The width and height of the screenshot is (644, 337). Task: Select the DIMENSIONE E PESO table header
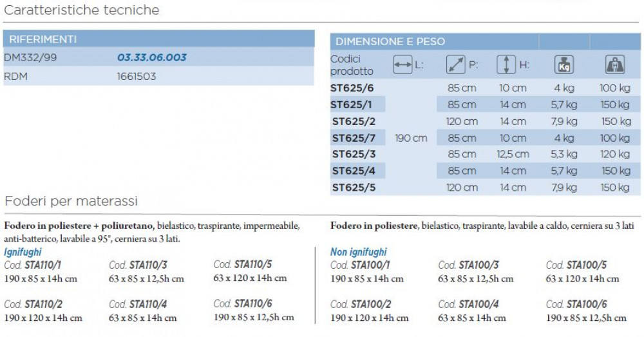485,41
